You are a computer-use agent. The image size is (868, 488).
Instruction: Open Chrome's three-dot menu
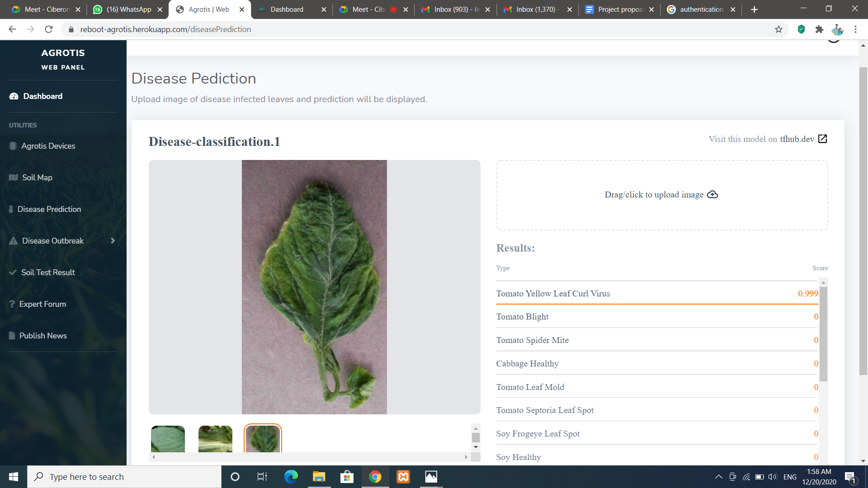click(x=855, y=29)
